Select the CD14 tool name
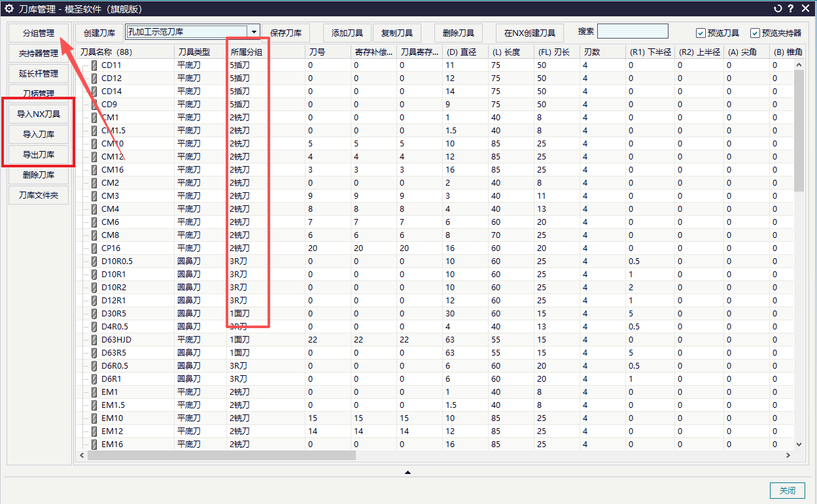The width and height of the screenshot is (817, 504). (x=111, y=92)
